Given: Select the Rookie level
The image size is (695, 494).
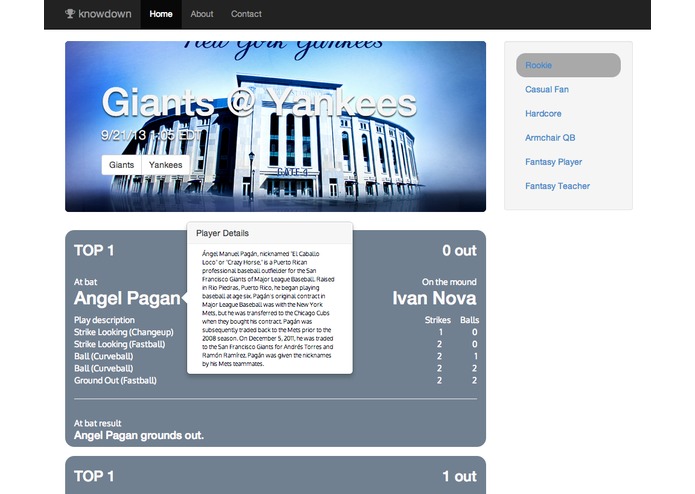Looking at the screenshot, I should click(568, 65).
